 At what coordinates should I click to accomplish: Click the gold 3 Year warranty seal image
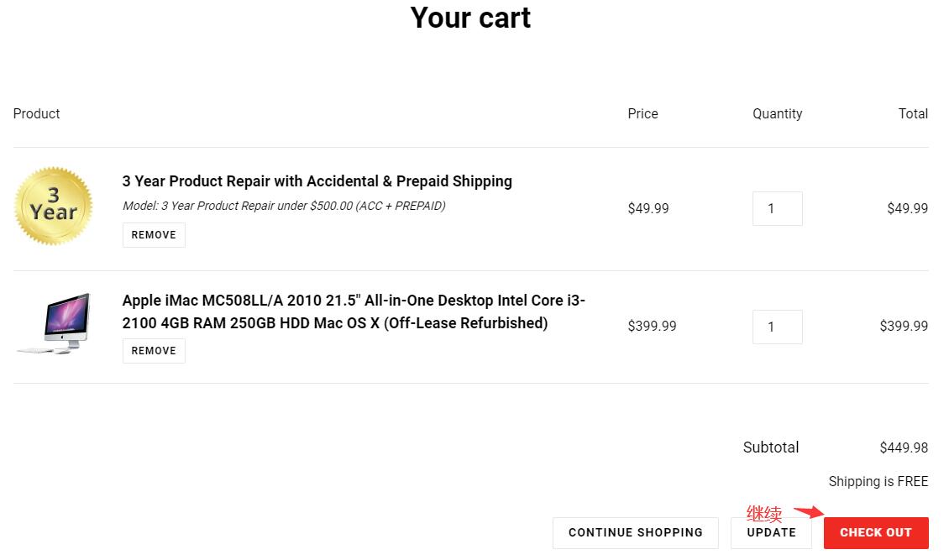tap(53, 207)
